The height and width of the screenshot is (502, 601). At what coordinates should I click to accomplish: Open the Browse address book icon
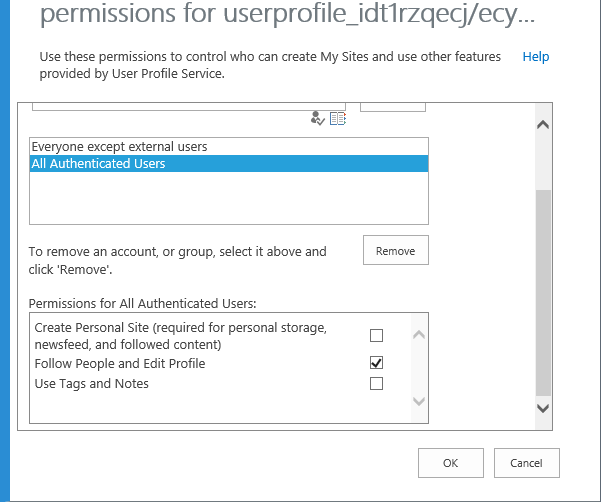[x=338, y=119]
